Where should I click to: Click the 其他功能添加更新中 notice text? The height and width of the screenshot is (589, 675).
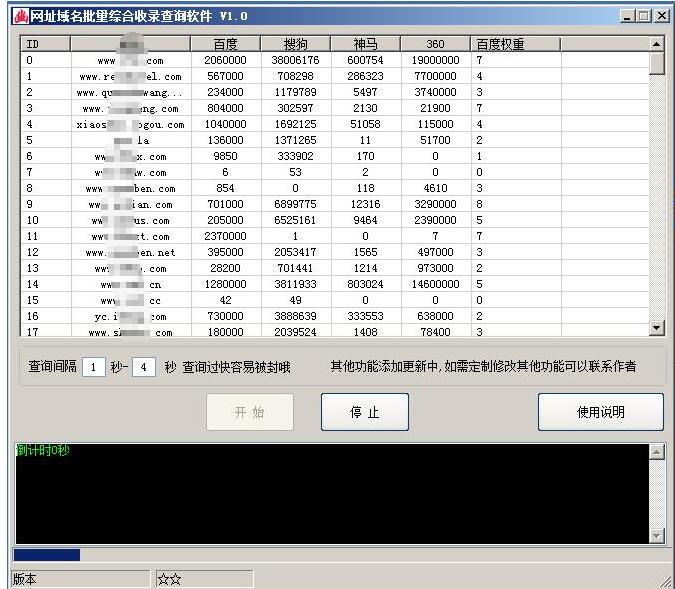coord(483,366)
